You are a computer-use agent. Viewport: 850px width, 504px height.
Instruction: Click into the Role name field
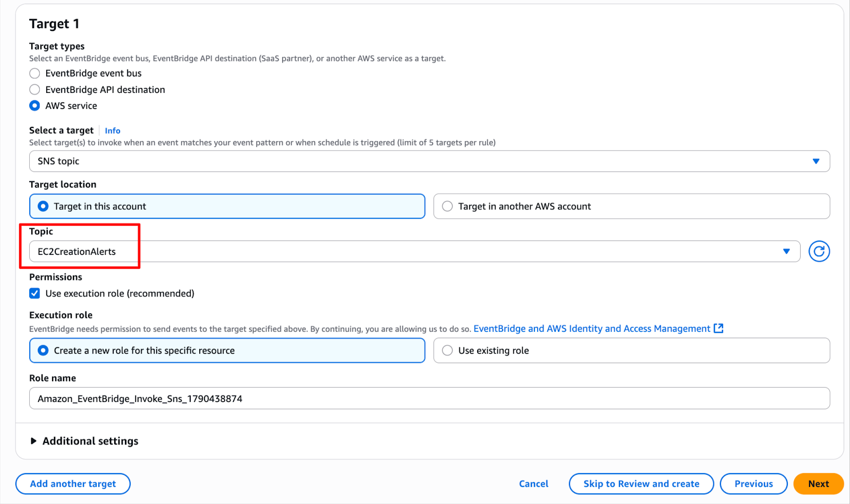coord(429,398)
